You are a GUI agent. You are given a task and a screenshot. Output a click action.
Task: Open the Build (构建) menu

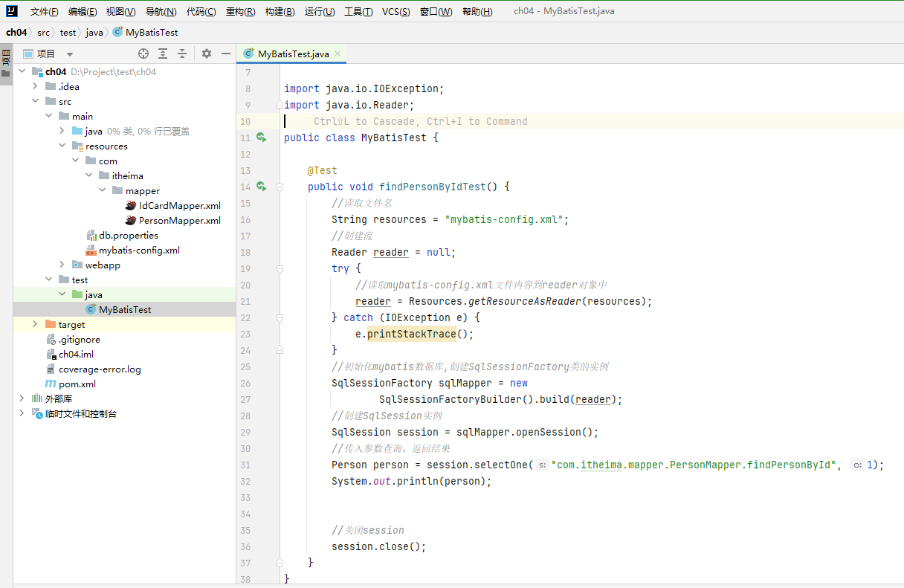(x=280, y=12)
